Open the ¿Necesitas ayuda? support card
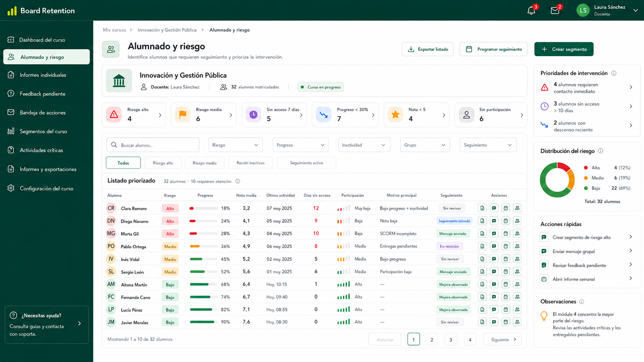644x362 pixels. coord(47,325)
